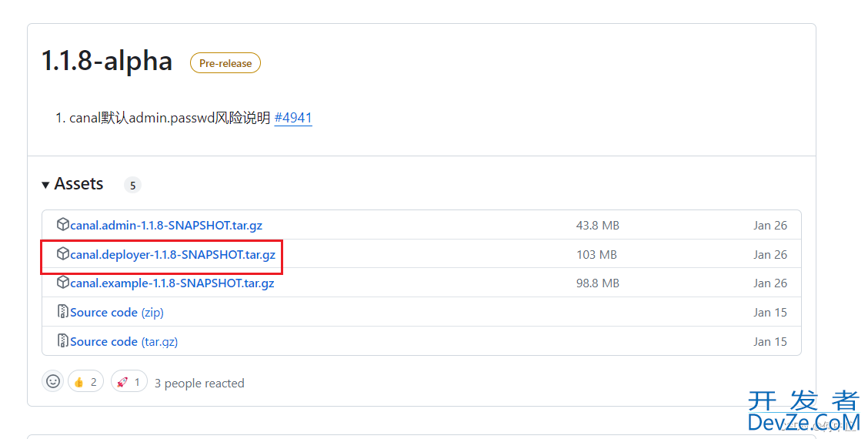Open the smiley add-reaction picker
The image size is (868, 439).
click(x=53, y=381)
